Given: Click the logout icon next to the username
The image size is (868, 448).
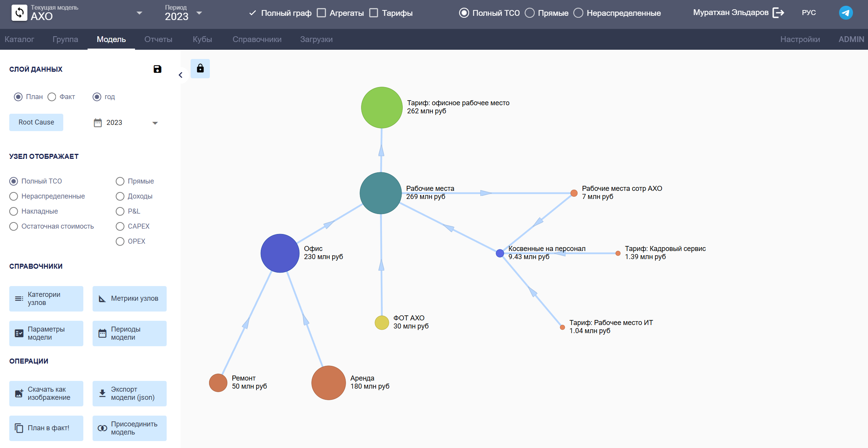Looking at the screenshot, I should (x=778, y=13).
